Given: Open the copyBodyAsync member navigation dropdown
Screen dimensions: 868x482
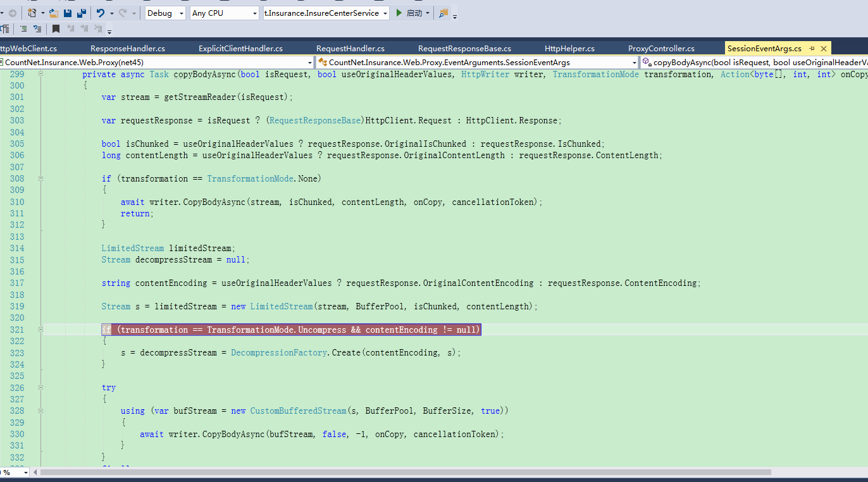Looking at the screenshot, I should click(754, 62).
